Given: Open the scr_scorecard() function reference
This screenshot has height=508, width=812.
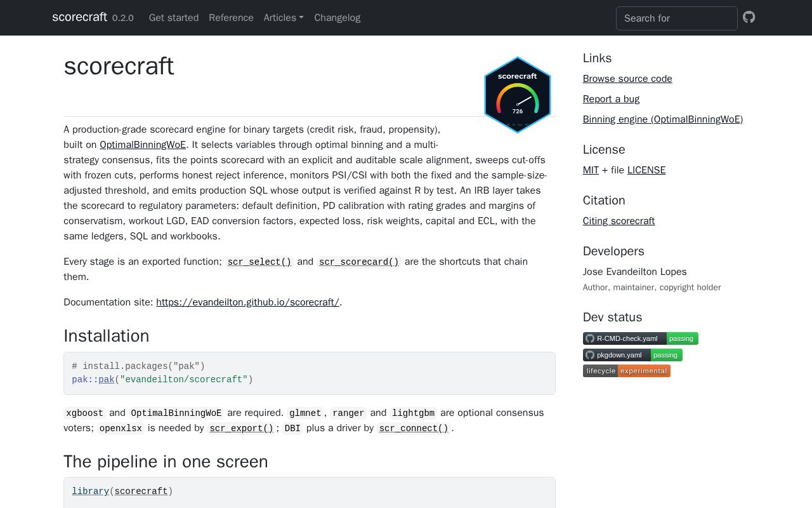Looking at the screenshot, I should click(359, 262).
